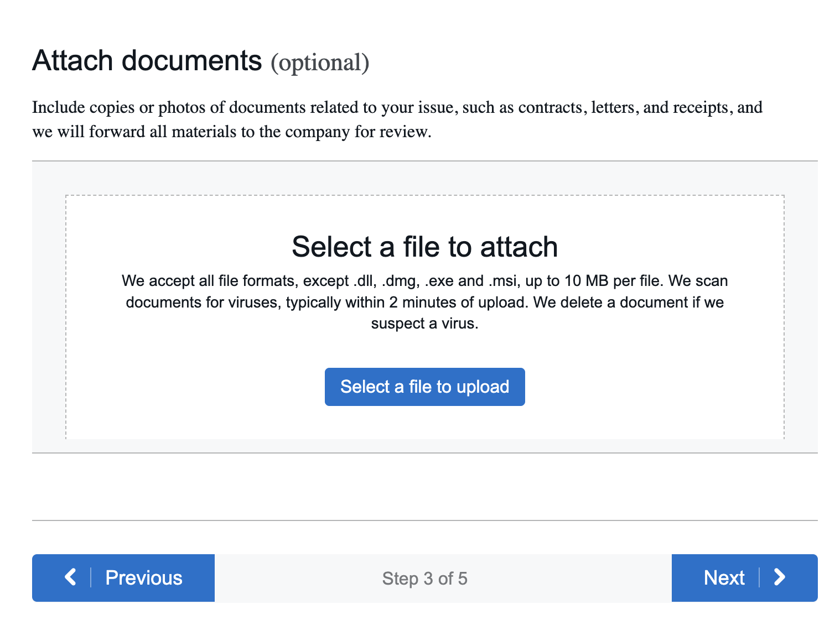Screen dimensions: 840x625
Task: Click the (optional) label beside the heading
Action: [x=319, y=62]
